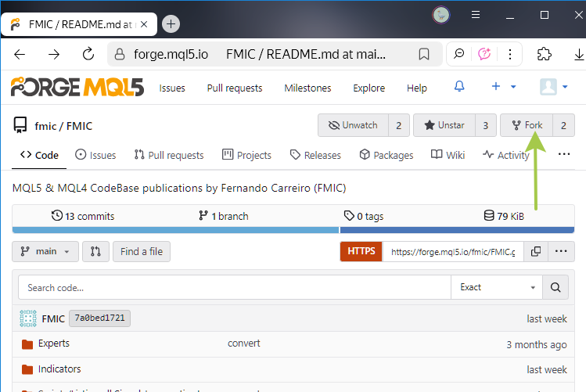Open the 1 branch link

(x=224, y=216)
